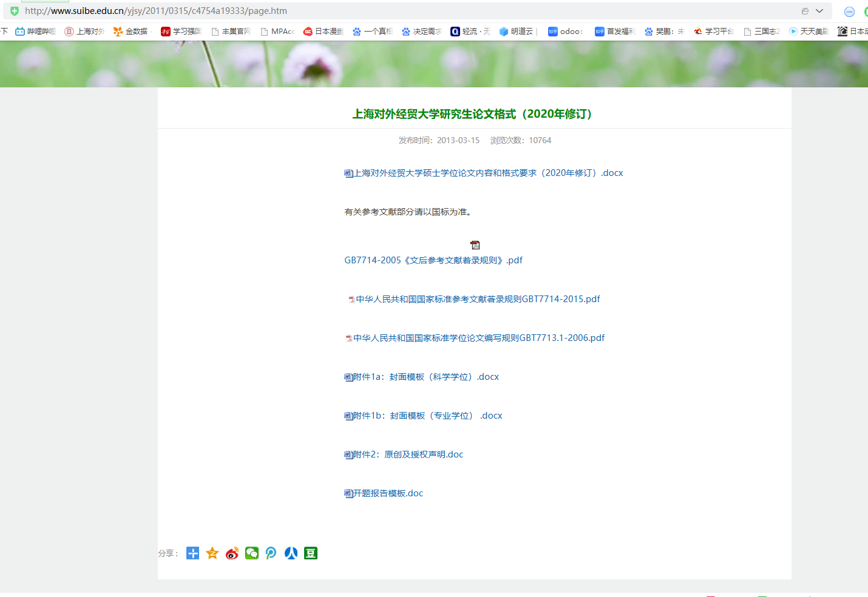
Task: Download the 硕士学位论文内容和格式要求 docx
Action: click(x=488, y=173)
